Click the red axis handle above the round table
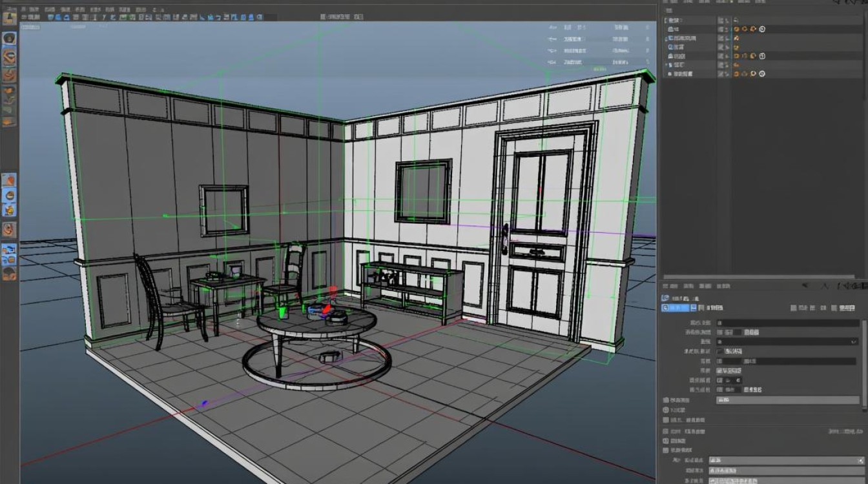This screenshot has width=868, height=484. coord(333,291)
